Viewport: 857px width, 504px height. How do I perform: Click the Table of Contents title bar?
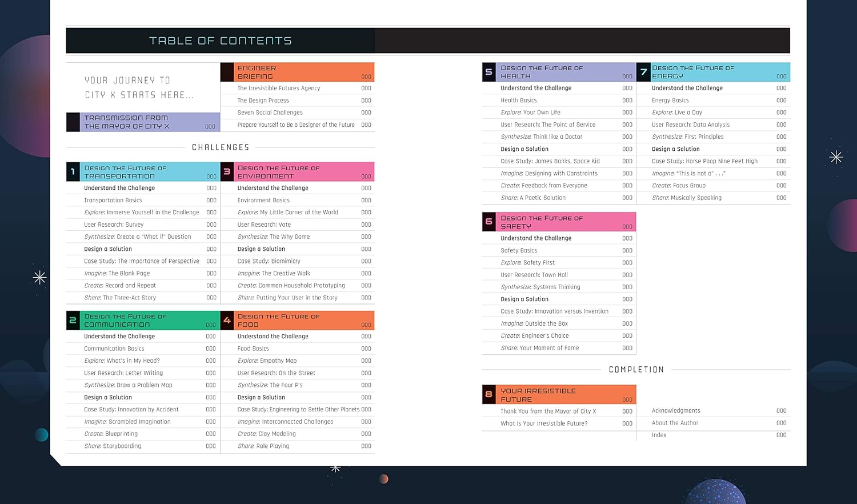pos(221,41)
